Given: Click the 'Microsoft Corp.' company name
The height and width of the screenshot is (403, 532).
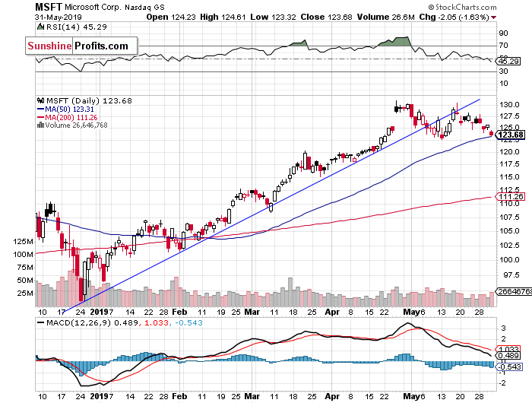Looking at the screenshot, I should click(x=93, y=7).
